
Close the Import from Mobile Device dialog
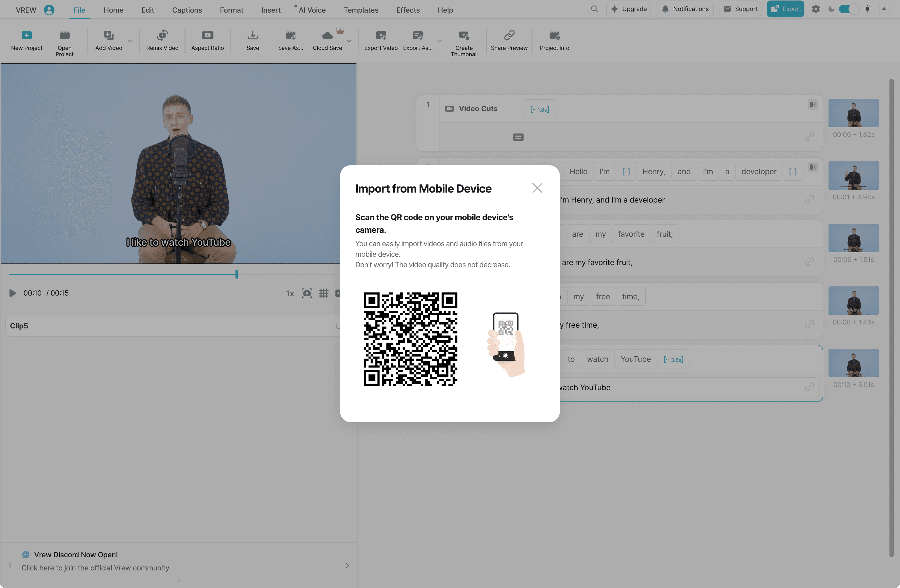537,188
